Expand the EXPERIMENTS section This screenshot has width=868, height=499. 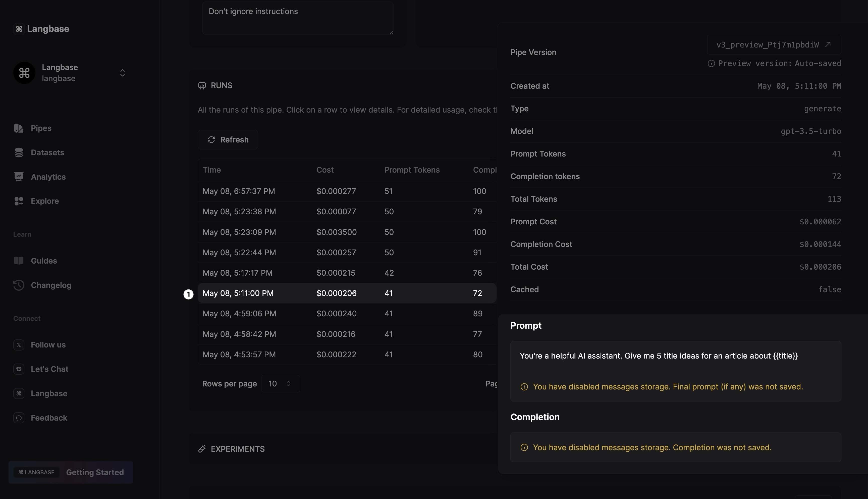[238, 449]
